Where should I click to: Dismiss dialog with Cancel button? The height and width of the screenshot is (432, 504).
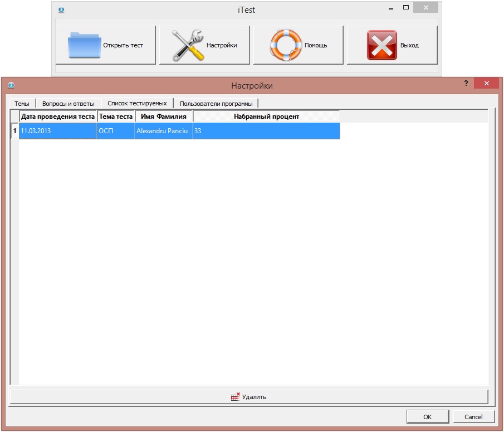tap(473, 417)
